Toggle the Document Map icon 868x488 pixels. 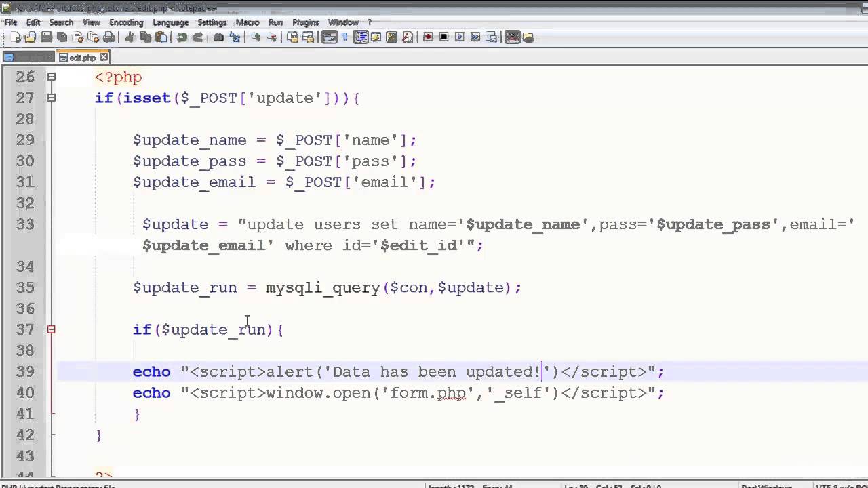[x=391, y=37]
